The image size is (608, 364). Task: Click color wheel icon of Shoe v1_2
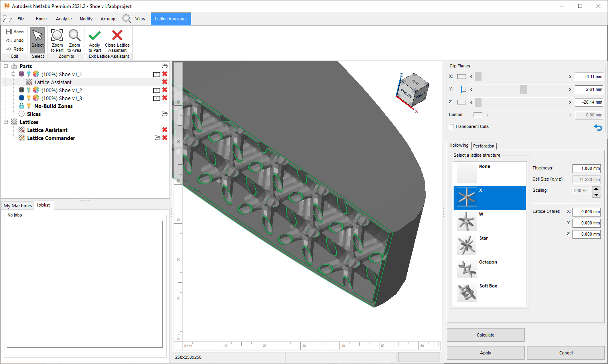tap(36, 90)
